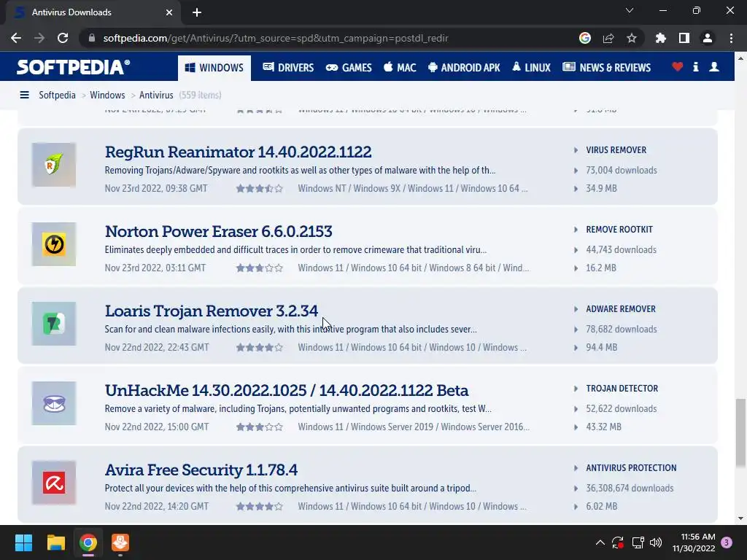Open News & Reviews section
Viewport: 747px width, 560px height.
tap(606, 68)
